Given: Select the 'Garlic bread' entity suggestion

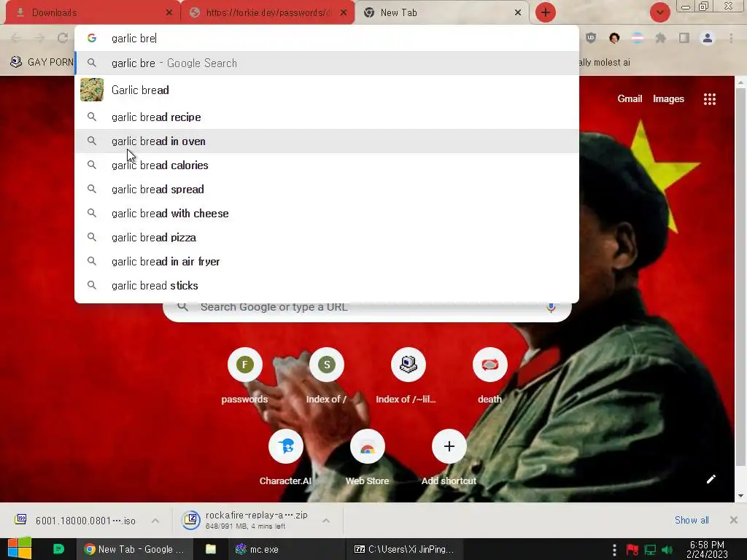Looking at the screenshot, I should pyautogui.click(x=327, y=90).
